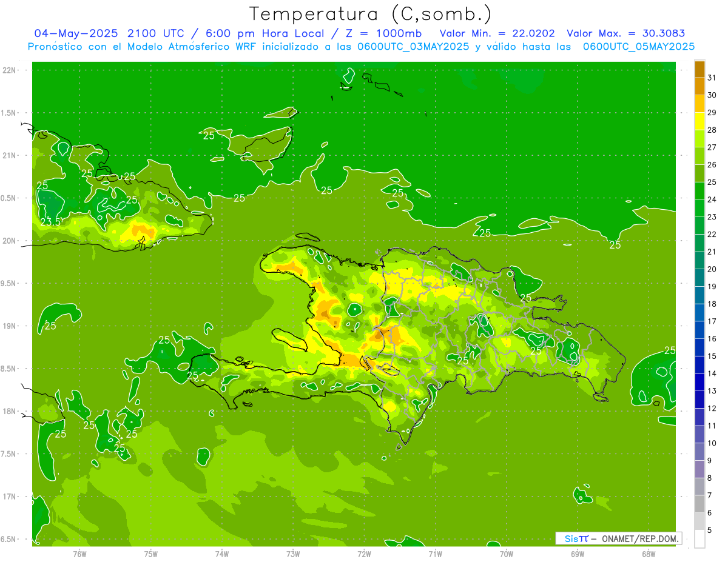The image size is (728, 562).
Task: Pick the green swatch between 24 and 25
Action: tap(699, 191)
